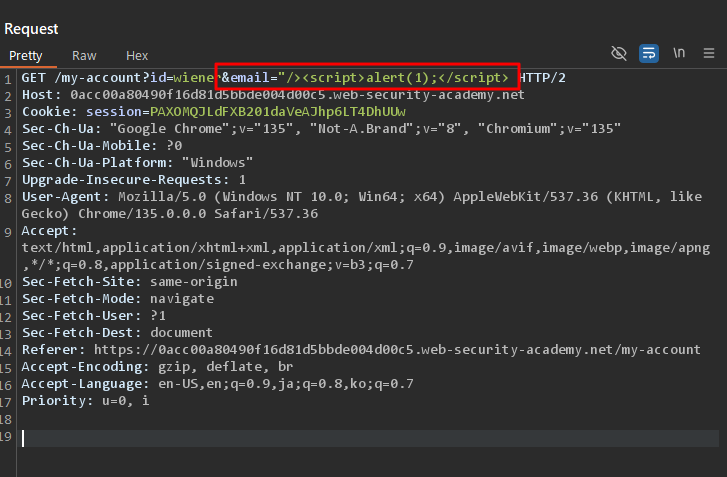Open the hamburger options menu icon
This screenshot has width=727, height=477.
click(x=708, y=53)
